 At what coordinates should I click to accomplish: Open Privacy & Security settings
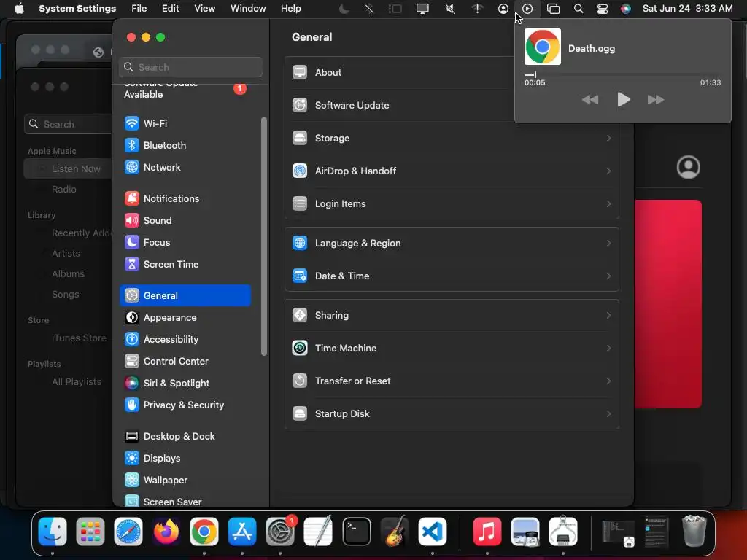[185, 405]
